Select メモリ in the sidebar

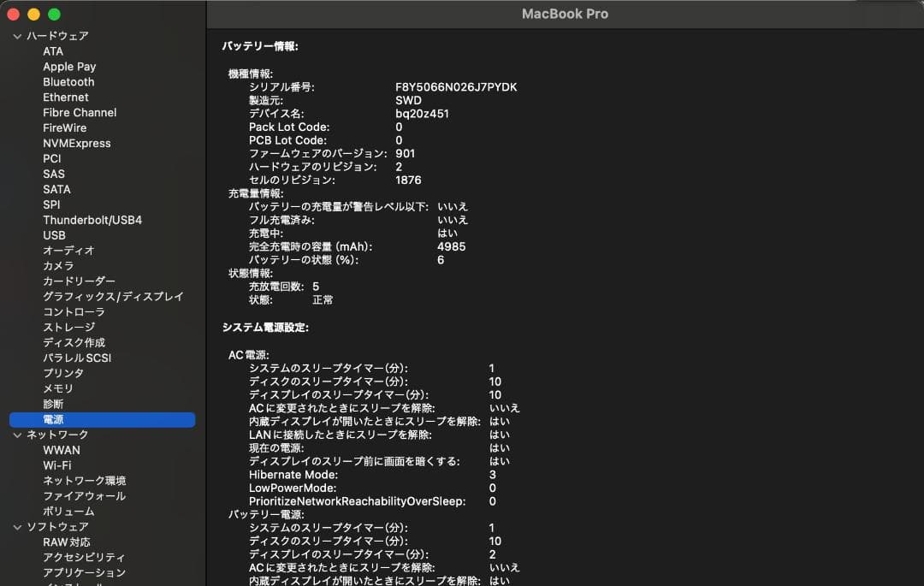pos(58,388)
